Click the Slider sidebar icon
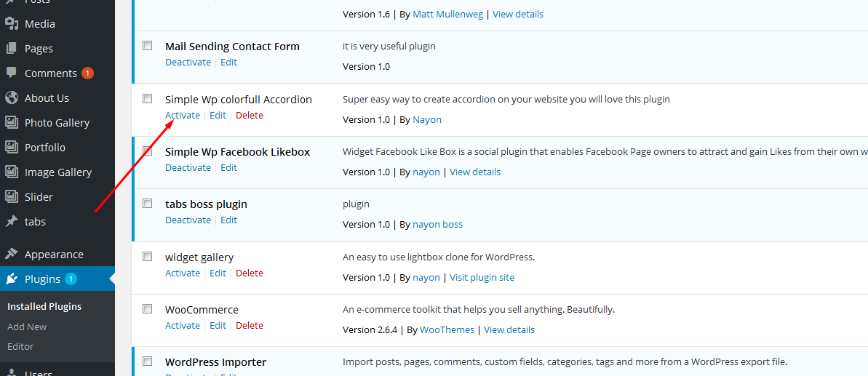Image resolution: width=868 pixels, height=376 pixels. [x=12, y=196]
